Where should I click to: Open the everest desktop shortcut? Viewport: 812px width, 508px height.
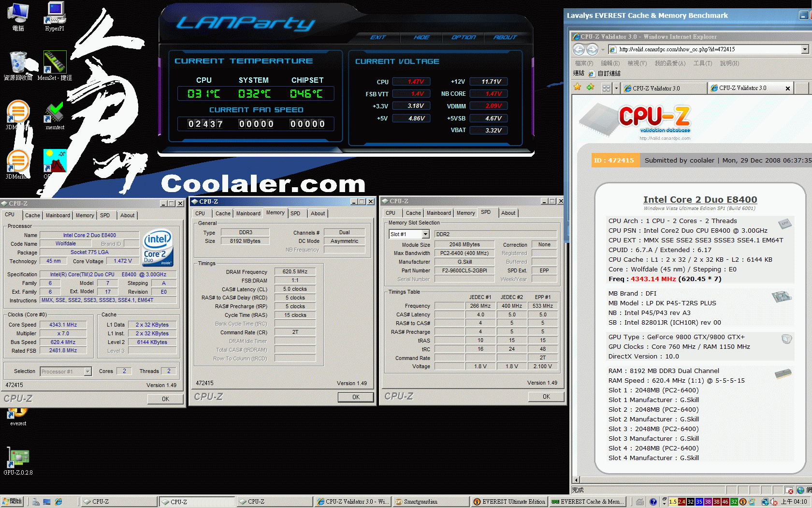pyautogui.click(x=18, y=416)
